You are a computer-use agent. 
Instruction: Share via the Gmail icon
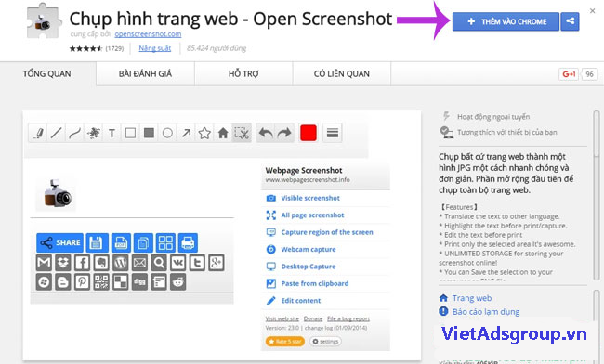pyautogui.click(x=44, y=263)
